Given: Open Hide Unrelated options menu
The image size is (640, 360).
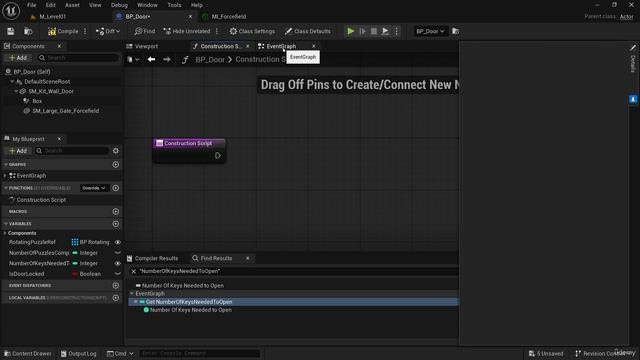Looking at the screenshot, I should (217, 31).
